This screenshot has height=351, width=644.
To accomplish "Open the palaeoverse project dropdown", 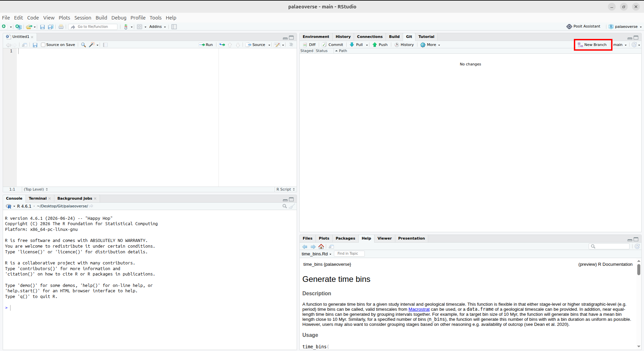I will pyautogui.click(x=625, y=27).
